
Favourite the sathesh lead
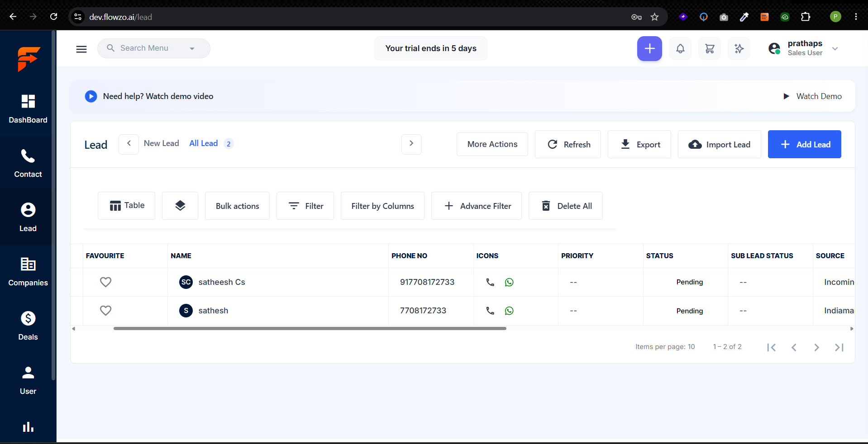coord(105,311)
